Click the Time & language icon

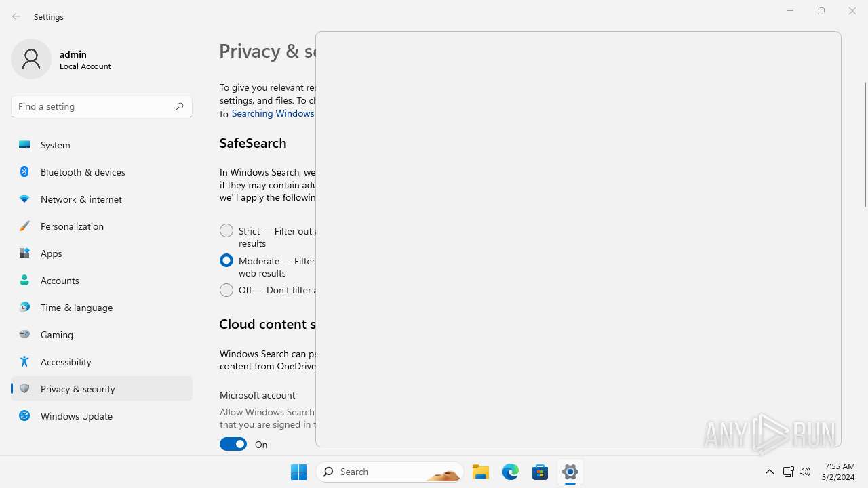click(24, 307)
